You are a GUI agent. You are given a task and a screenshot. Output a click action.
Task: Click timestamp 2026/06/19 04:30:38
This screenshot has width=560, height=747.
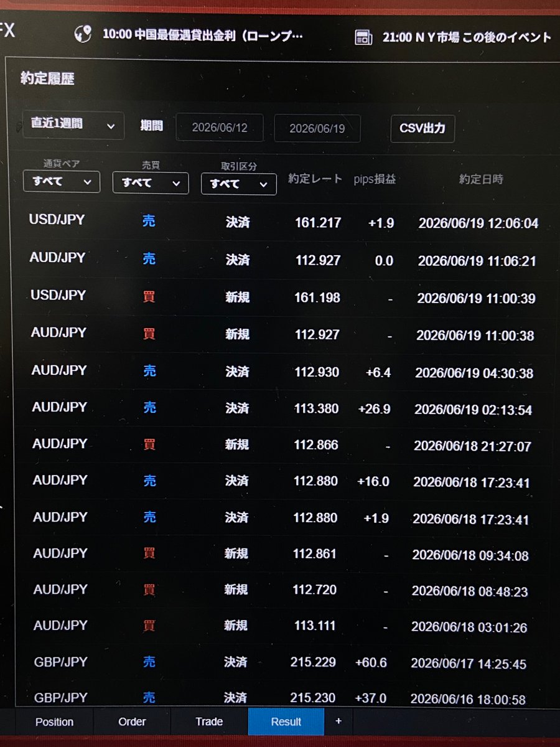(x=475, y=373)
